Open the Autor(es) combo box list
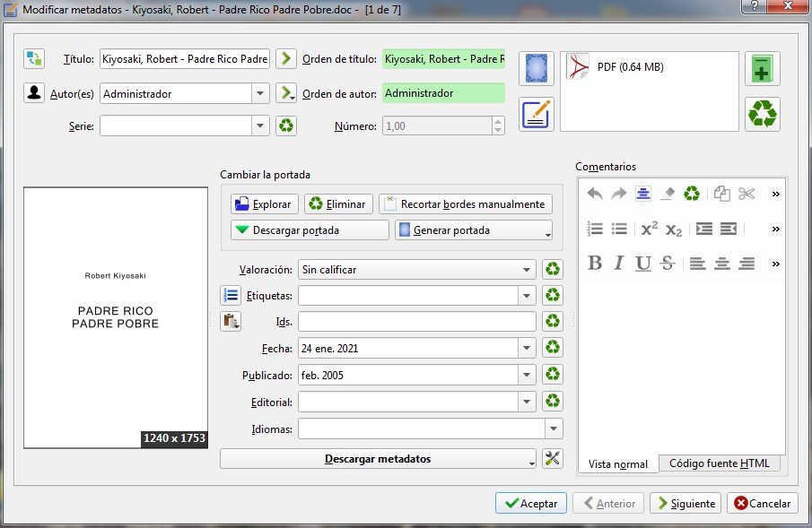812x528 pixels. [x=260, y=93]
